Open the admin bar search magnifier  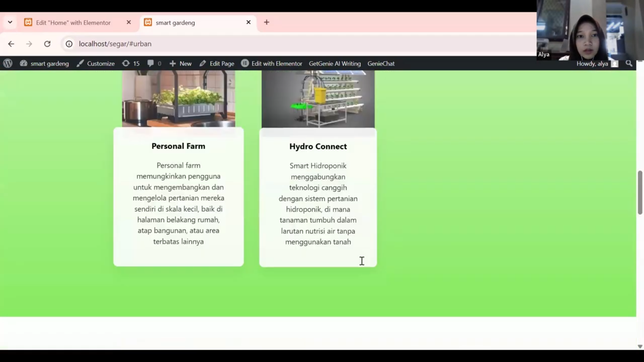[x=629, y=63]
